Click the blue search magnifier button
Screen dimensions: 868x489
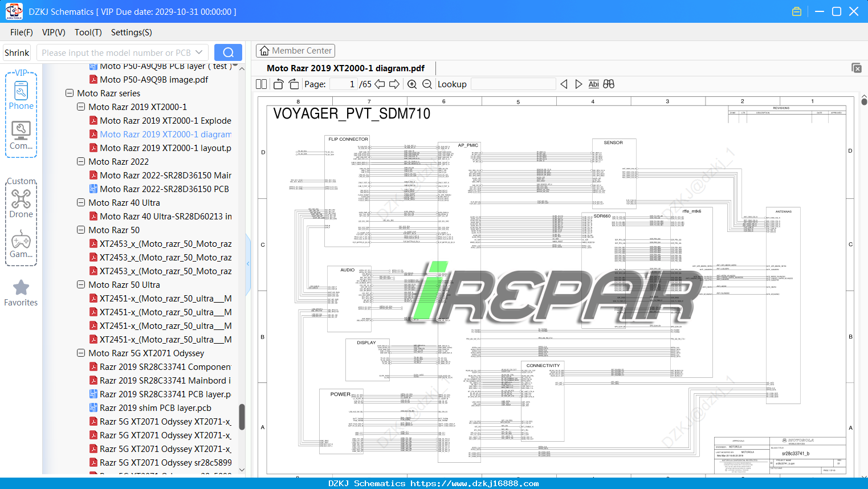pyautogui.click(x=228, y=52)
